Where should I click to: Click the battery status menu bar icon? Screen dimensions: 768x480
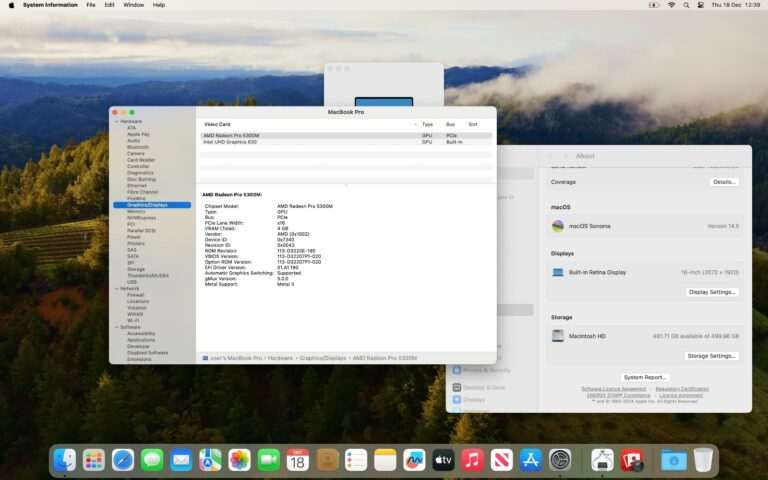(x=654, y=5)
